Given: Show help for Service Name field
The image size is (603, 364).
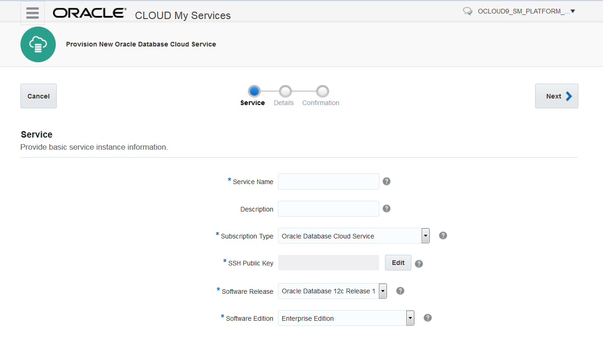Looking at the screenshot, I should 386,181.
